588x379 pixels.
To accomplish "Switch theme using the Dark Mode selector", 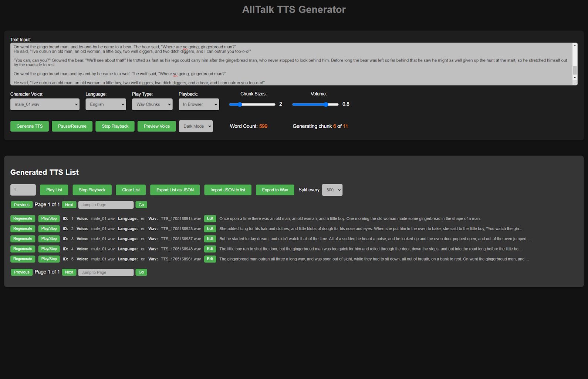I will [x=196, y=126].
